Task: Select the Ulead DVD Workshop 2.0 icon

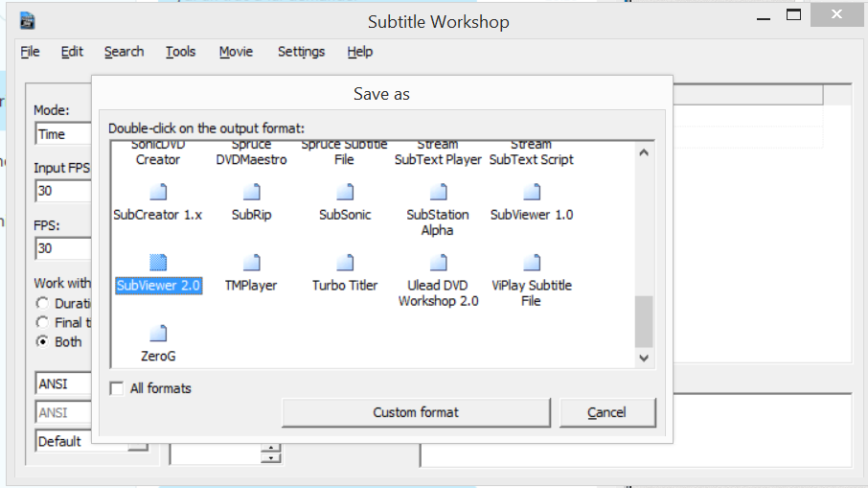Action: (438, 263)
